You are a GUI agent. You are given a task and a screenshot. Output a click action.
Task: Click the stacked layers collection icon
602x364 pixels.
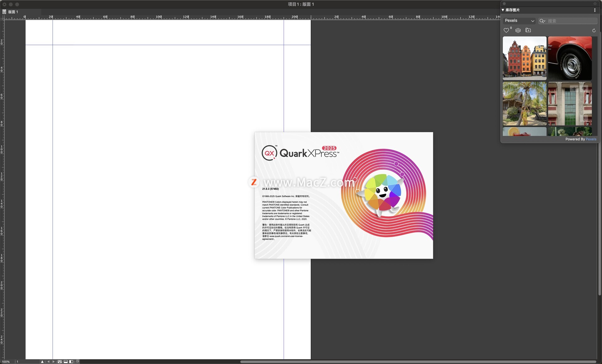tap(518, 30)
